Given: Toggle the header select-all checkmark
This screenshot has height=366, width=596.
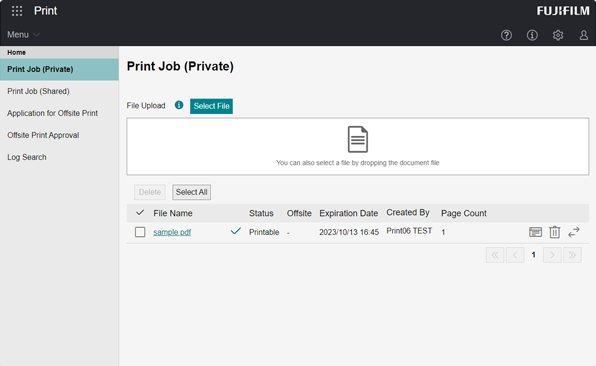Looking at the screenshot, I should coord(140,212).
